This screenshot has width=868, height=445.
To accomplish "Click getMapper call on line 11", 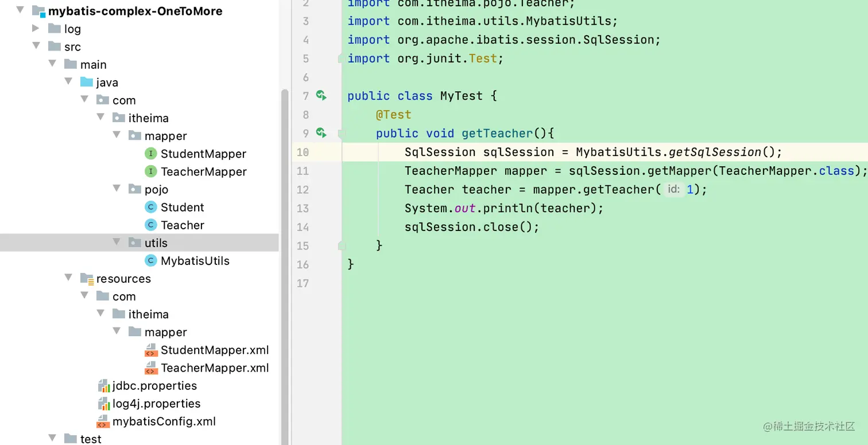I will pyautogui.click(x=679, y=171).
